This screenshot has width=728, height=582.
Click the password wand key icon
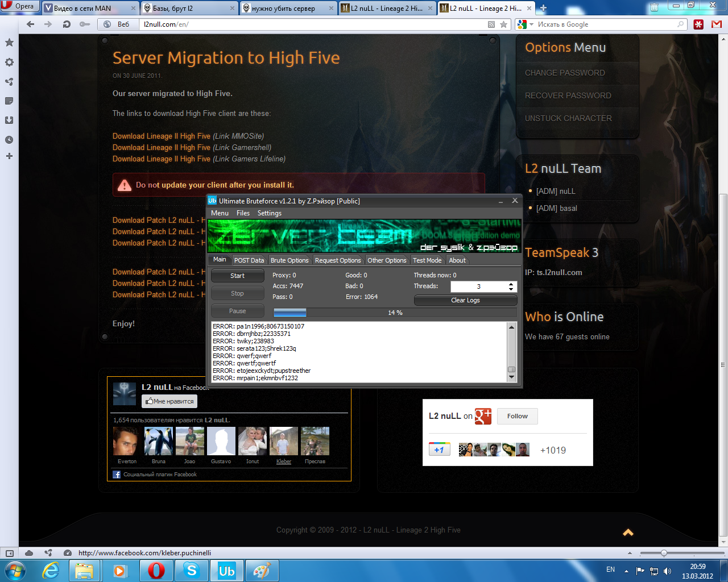click(x=85, y=24)
